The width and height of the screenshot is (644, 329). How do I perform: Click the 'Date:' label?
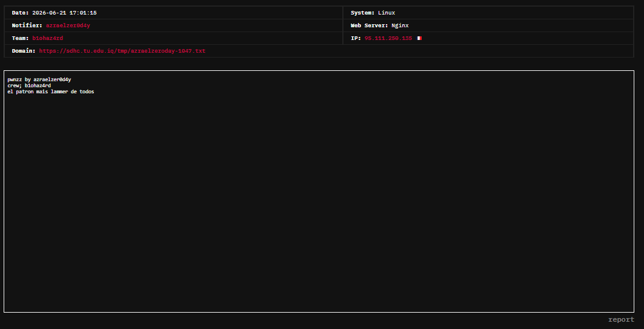tap(20, 13)
